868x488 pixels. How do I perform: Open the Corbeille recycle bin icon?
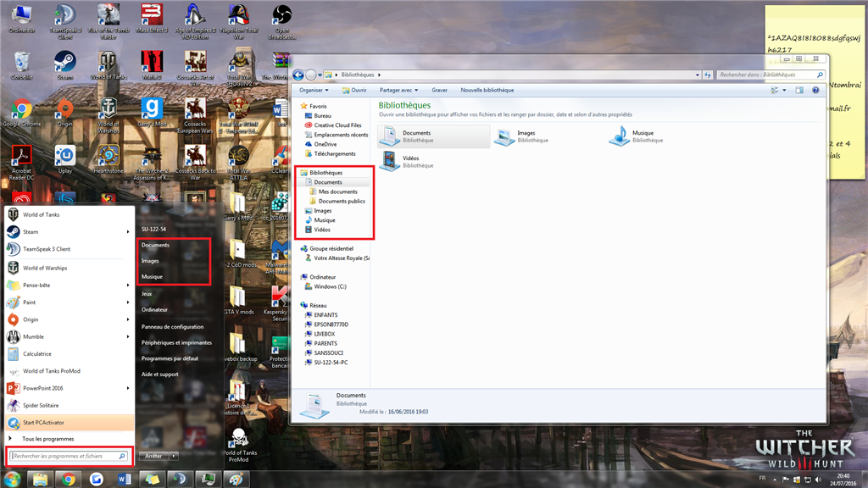point(21,65)
